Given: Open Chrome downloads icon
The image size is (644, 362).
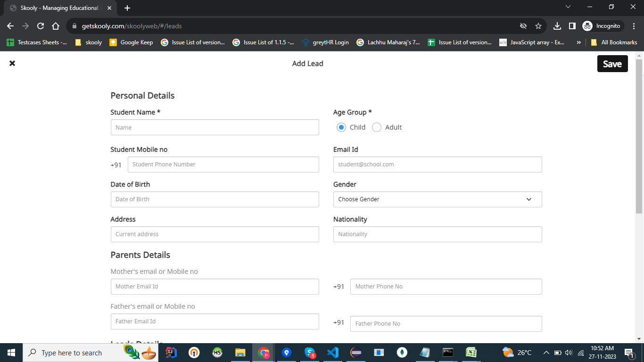Looking at the screenshot, I should pos(557,26).
